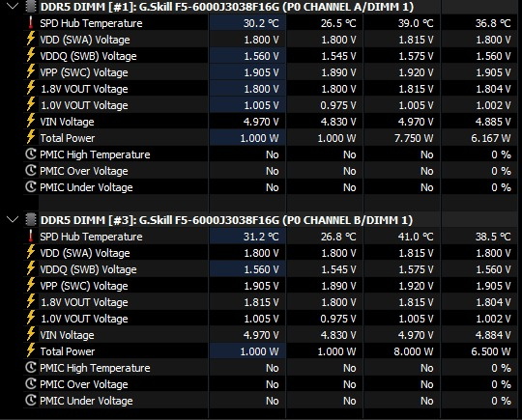This screenshot has height=420, width=522.
Task: Click clock icon beside DIMM #1 PMIC High Temperature
Action: (31, 154)
